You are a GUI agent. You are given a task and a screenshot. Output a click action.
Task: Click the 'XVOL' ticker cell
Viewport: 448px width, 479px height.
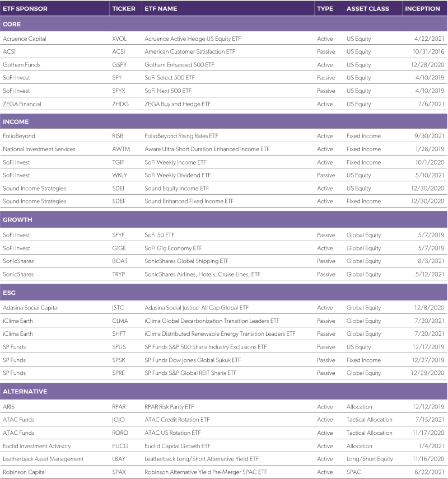coord(119,39)
